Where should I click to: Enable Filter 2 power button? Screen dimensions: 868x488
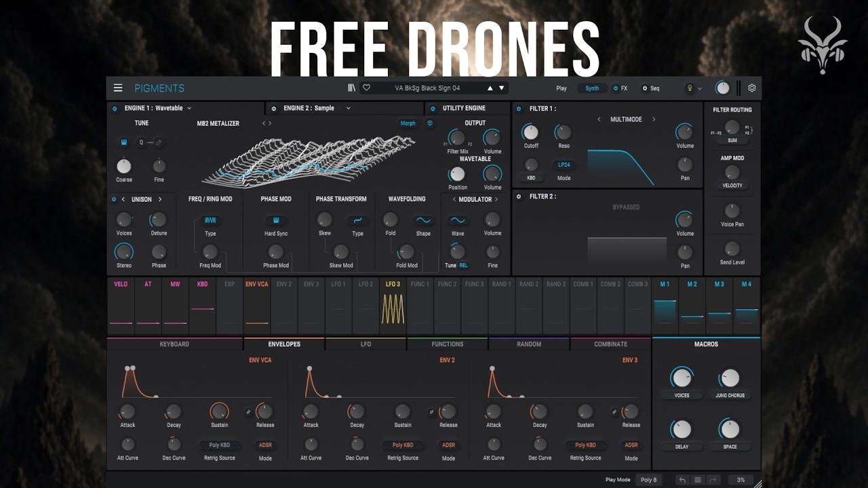tap(519, 197)
